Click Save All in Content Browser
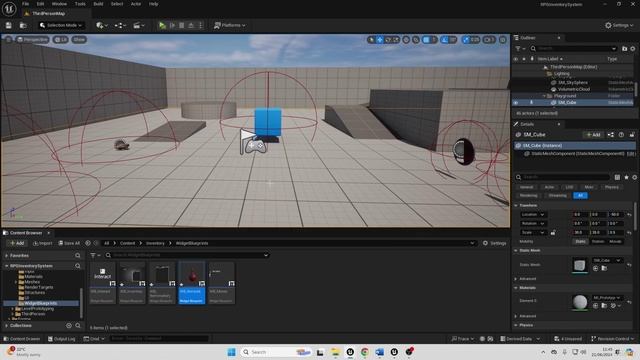This screenshot has height=360, width=640. [x=69, y=243]
